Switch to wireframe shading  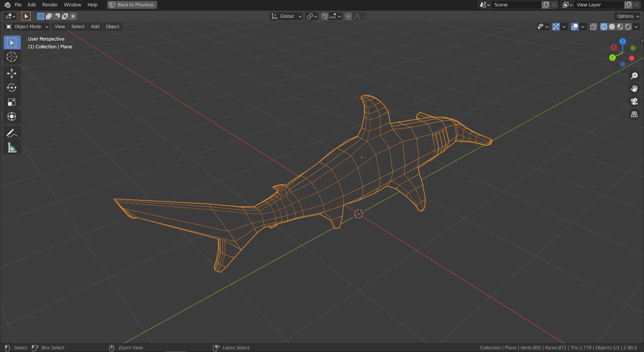604,27
